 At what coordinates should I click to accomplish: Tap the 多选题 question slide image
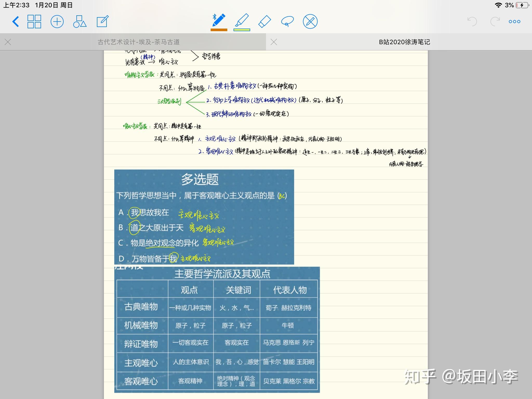(204, 217)
